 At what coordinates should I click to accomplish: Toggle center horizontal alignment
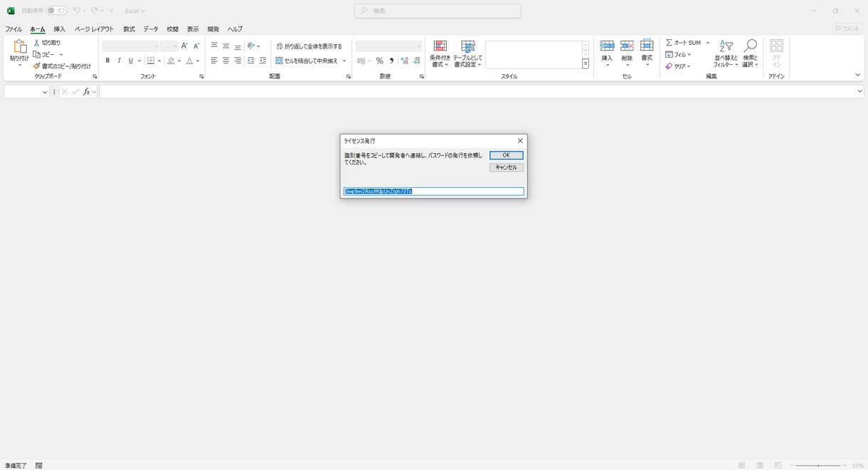pos(226,61)
